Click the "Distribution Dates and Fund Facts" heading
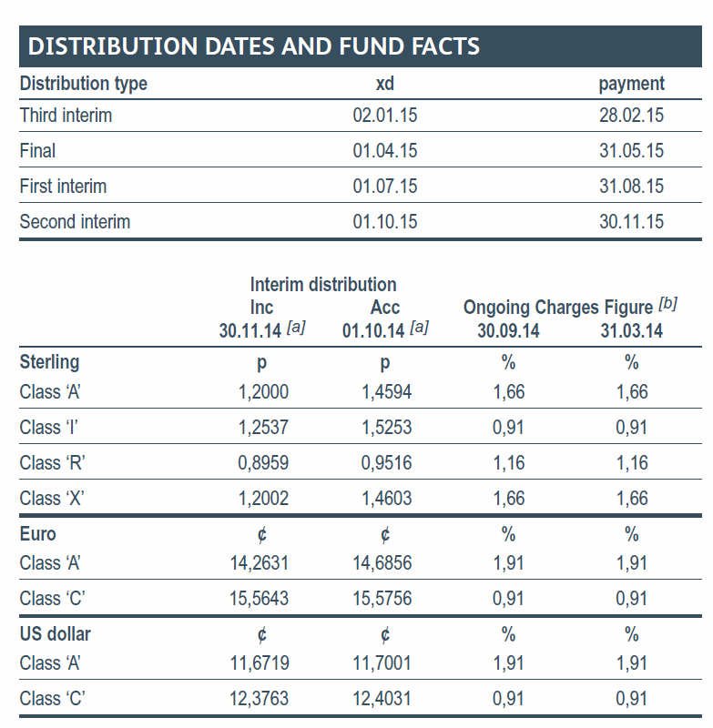 254,46
